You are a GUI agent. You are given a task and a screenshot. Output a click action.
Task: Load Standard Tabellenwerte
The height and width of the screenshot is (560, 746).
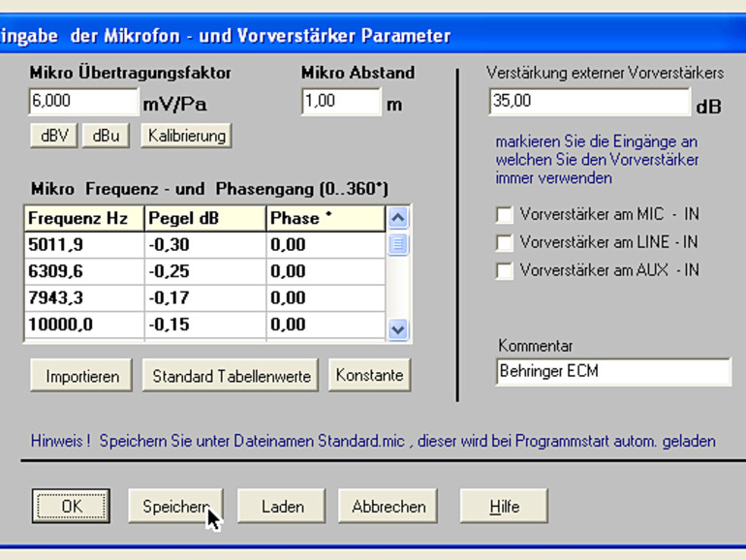coord(232,376)
